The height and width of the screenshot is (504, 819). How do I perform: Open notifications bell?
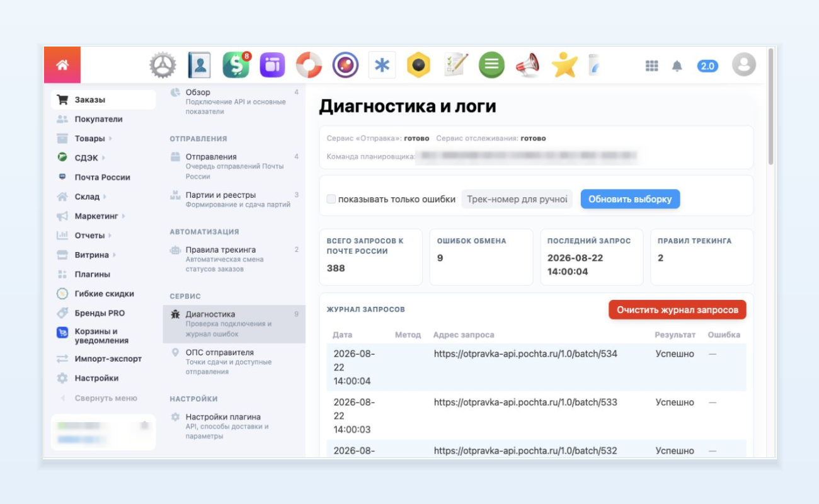[x=677, y=66]
